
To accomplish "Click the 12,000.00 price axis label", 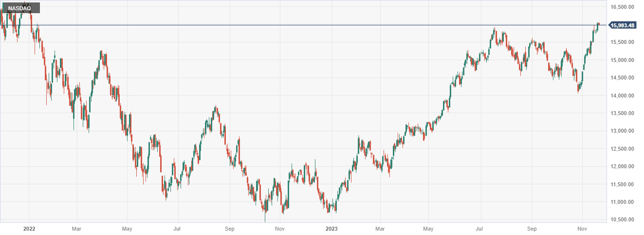I will point(623,167).
